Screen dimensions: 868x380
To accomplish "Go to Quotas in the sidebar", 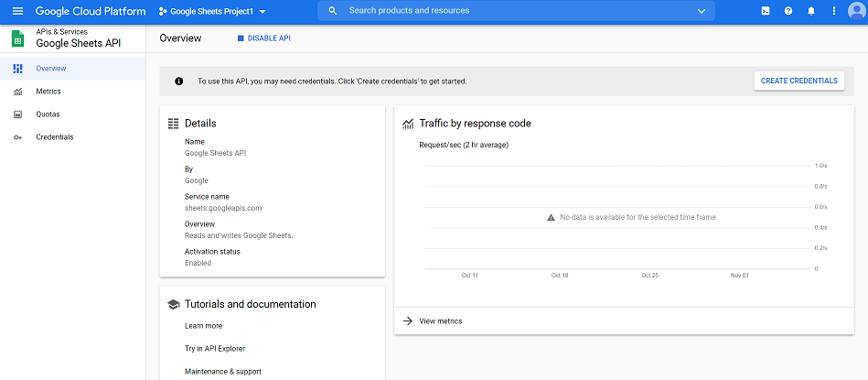I will coord(48,114).
